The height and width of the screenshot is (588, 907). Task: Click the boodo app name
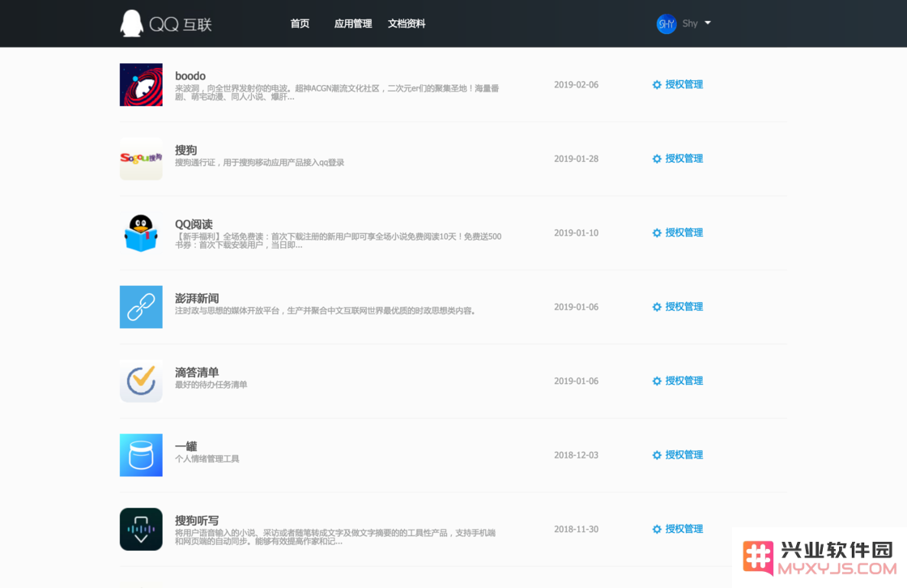pos(190,76)
